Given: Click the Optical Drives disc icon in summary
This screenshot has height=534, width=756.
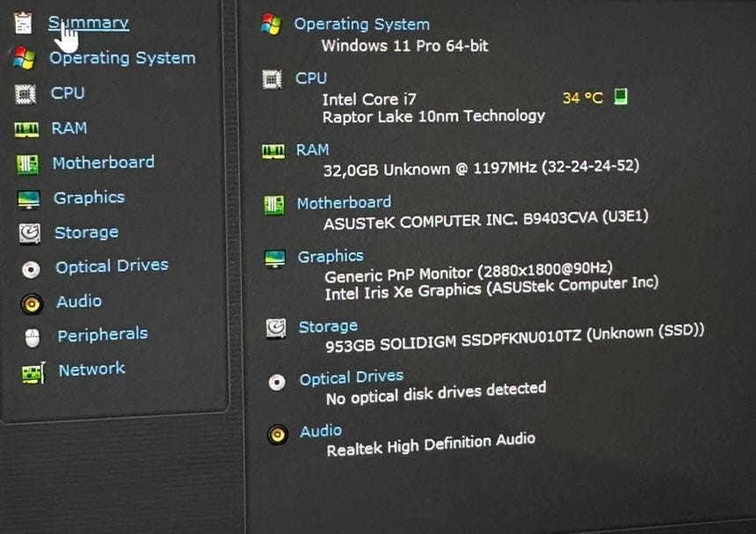Looking at the screenshot, I should (277, 383).
